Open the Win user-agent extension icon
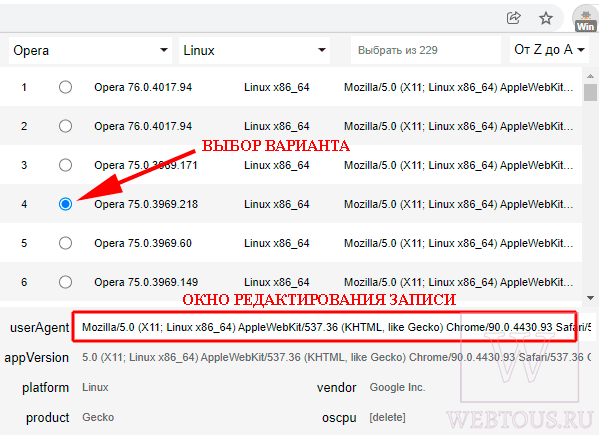599x435 pixels. click(585, 19)
